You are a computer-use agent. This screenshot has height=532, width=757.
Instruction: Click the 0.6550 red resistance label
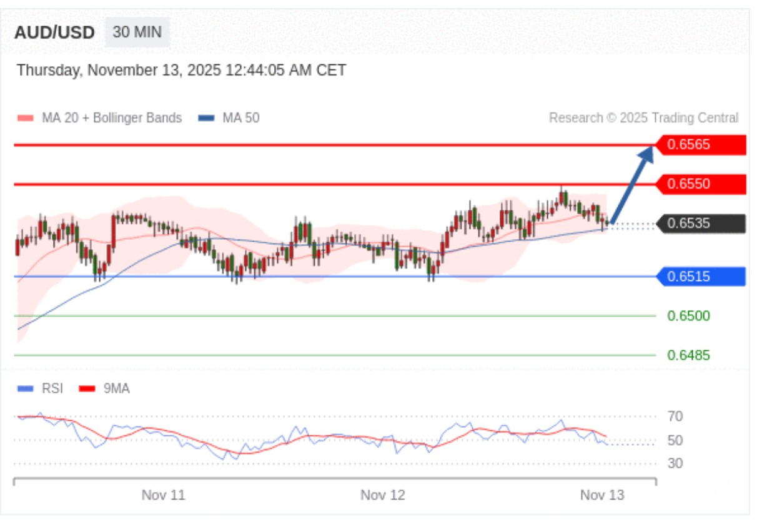(700, 184)
